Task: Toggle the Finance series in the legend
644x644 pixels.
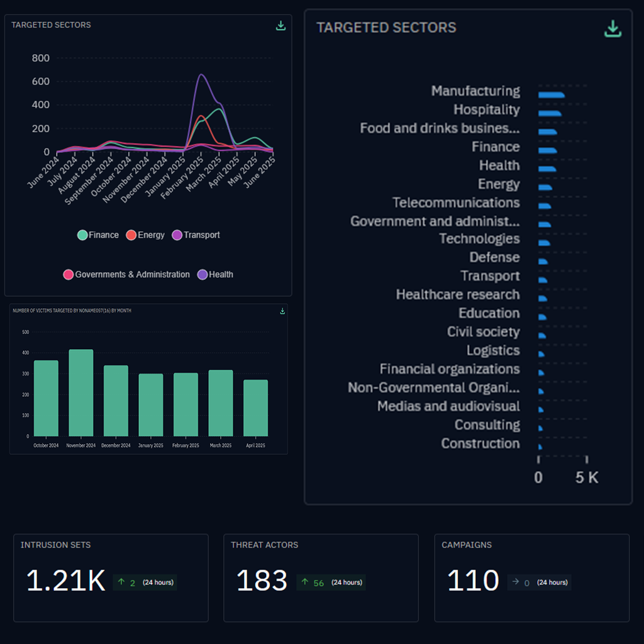Action: pos(97,235)
